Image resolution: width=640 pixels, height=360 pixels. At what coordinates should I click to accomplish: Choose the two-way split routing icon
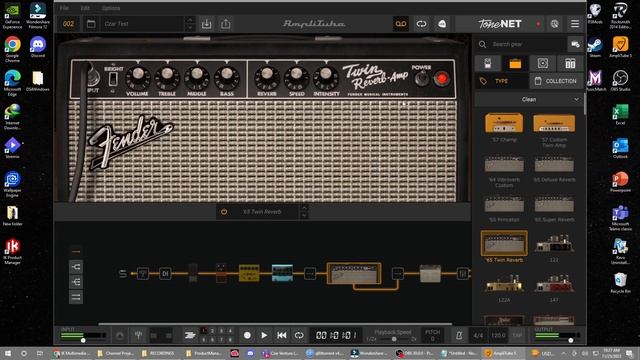(x=76, y=267)
